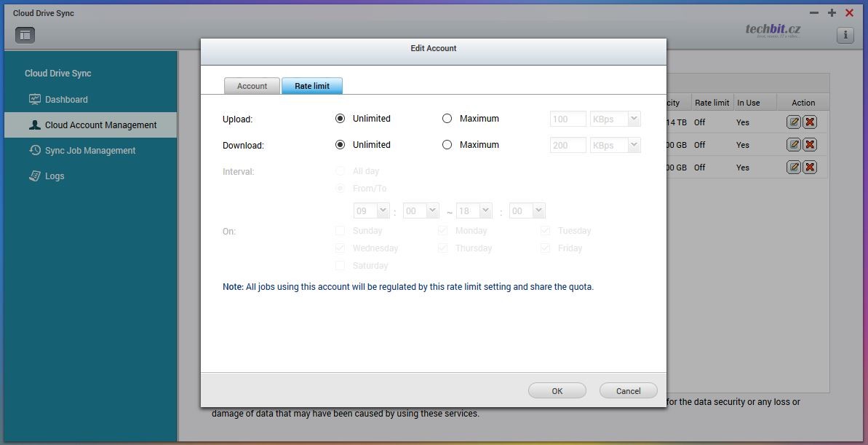Toggle the sidebar panel icon at top left
This screenshot has height=445, width=868.
click(25, 34)
